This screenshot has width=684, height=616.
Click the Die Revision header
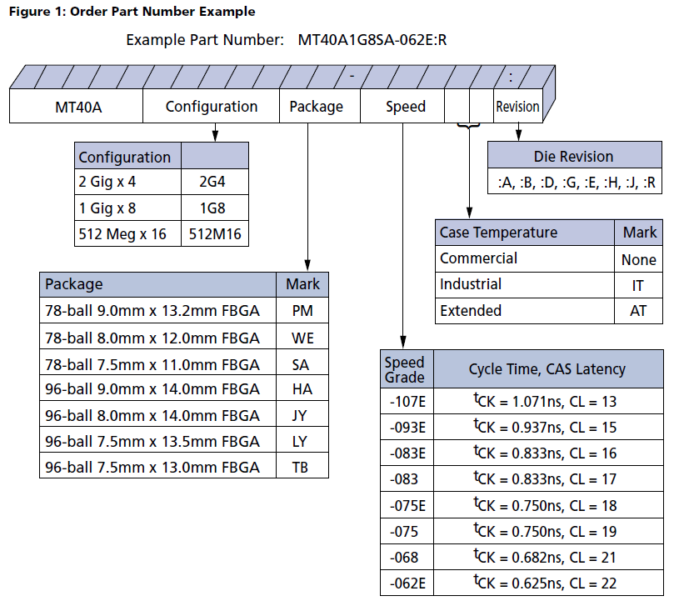click(x=575, y=155)
